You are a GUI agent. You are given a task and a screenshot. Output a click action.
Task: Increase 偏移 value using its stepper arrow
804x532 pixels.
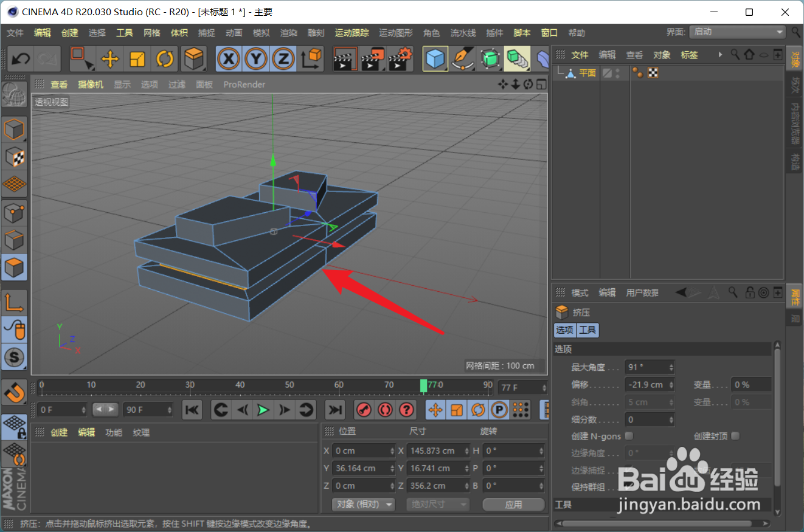[670, 381]
